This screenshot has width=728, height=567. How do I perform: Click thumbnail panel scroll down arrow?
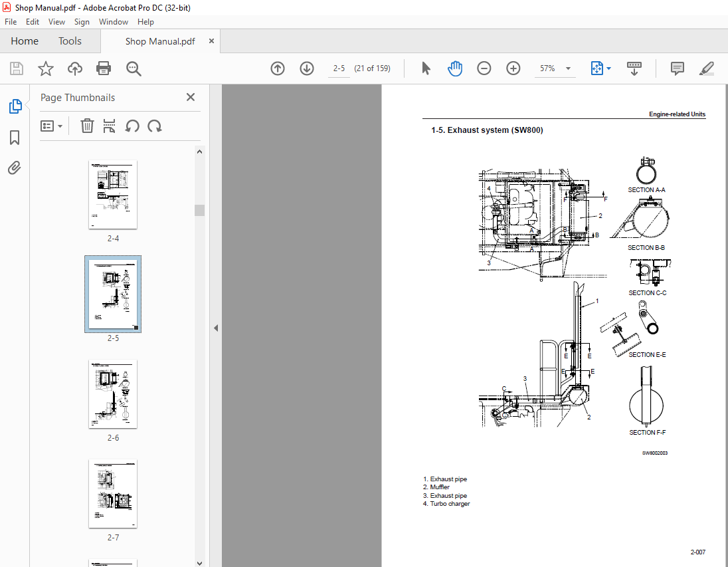(200, 563)
